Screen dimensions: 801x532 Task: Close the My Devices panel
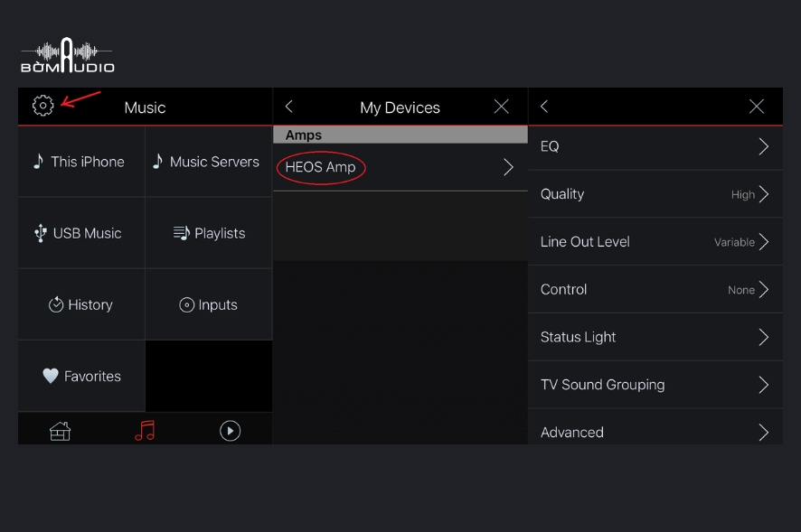tap(501, 107)
